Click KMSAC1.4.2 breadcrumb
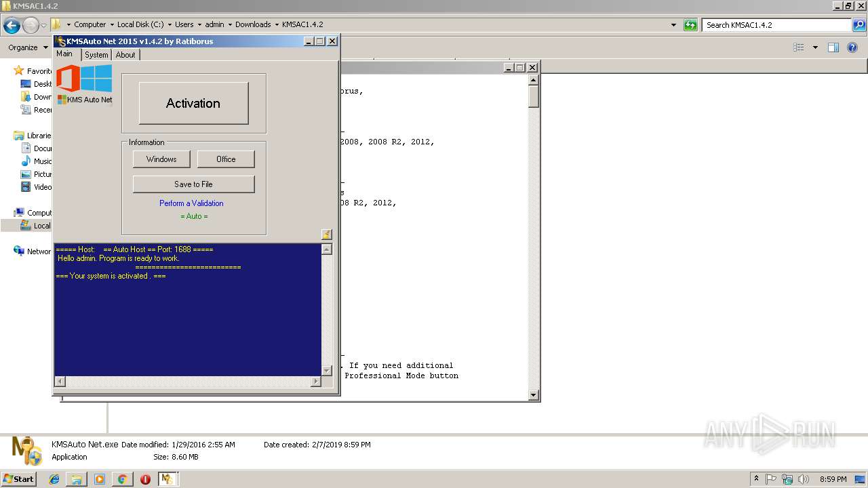 tap(302, 24)
